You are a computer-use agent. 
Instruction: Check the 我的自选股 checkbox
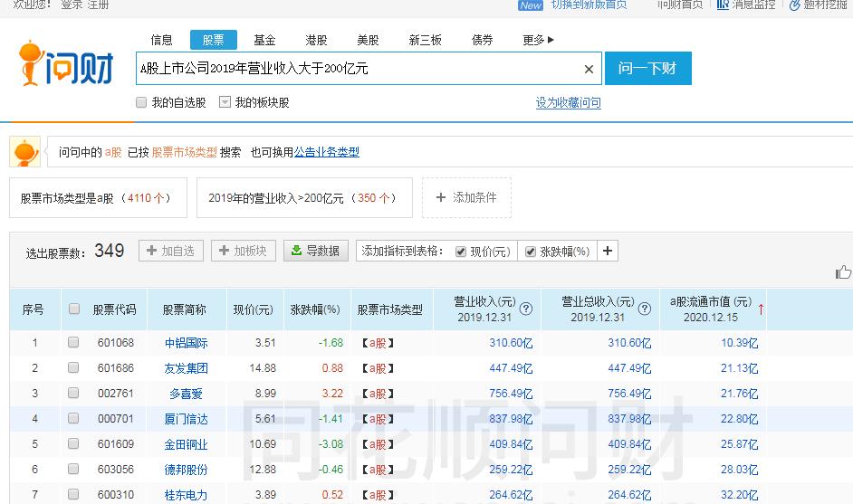point(141,102)
